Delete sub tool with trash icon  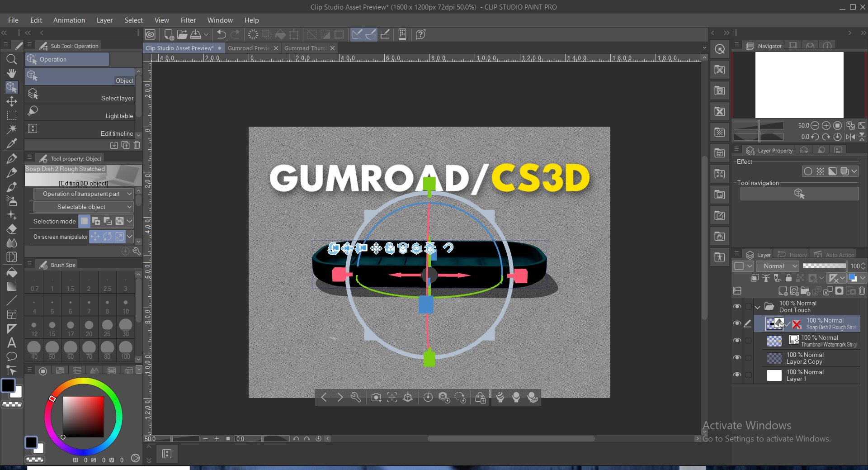click(x=137, y=145)
